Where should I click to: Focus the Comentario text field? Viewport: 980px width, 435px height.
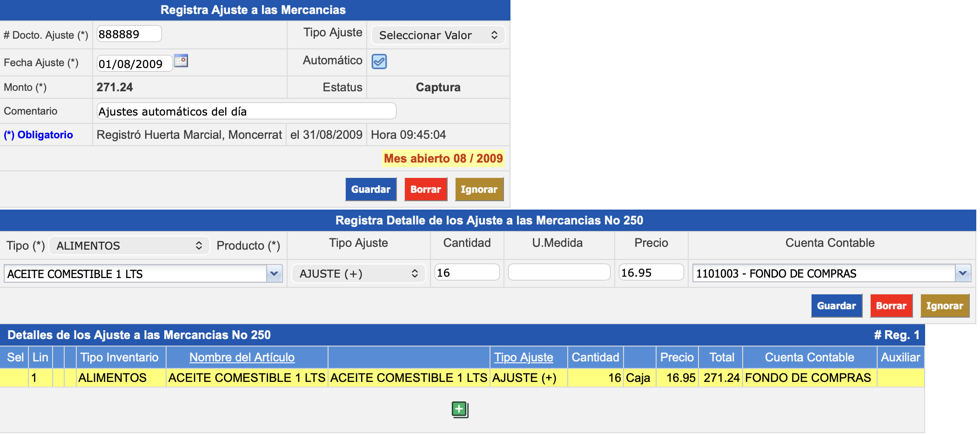[x=246, y=111]
